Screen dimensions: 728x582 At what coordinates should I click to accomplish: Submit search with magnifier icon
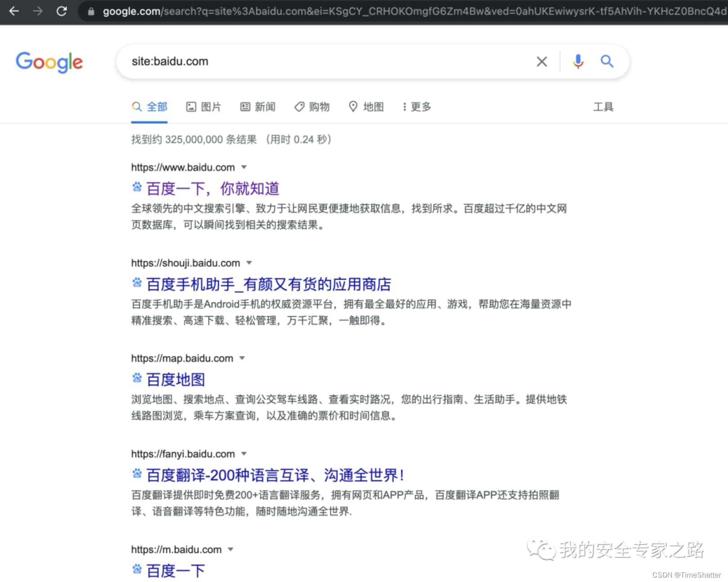pos(607,61)
